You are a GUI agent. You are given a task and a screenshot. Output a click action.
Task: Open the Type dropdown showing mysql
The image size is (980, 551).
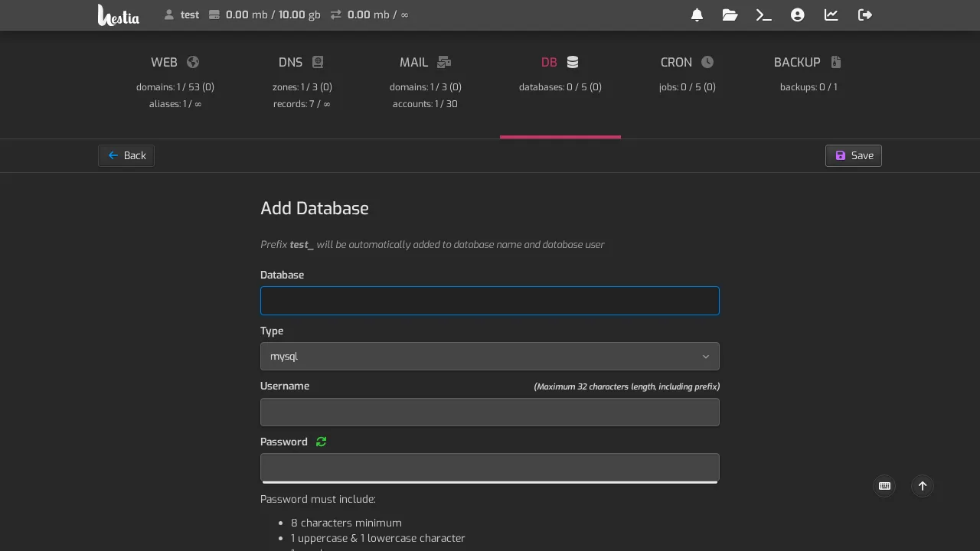490,357
